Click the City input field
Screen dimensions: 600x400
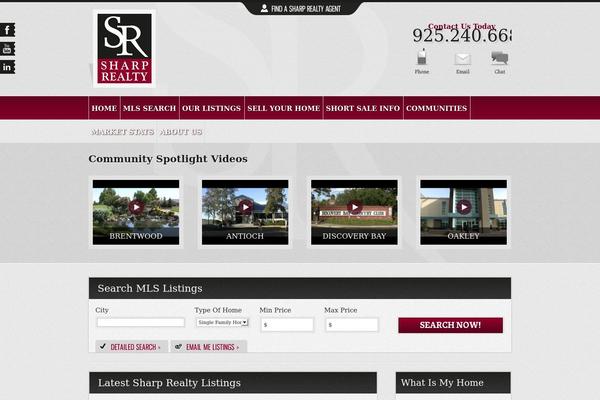pos(141,323)
